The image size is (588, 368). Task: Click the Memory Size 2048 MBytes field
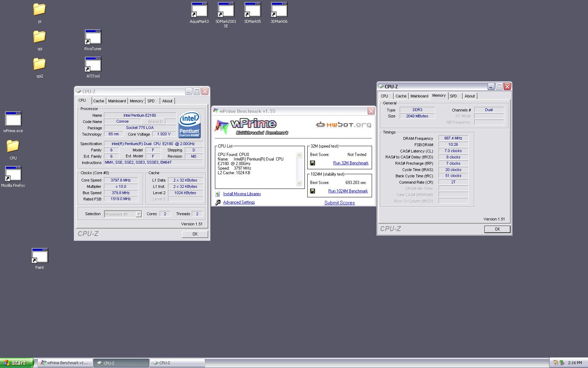click(417, 116)
